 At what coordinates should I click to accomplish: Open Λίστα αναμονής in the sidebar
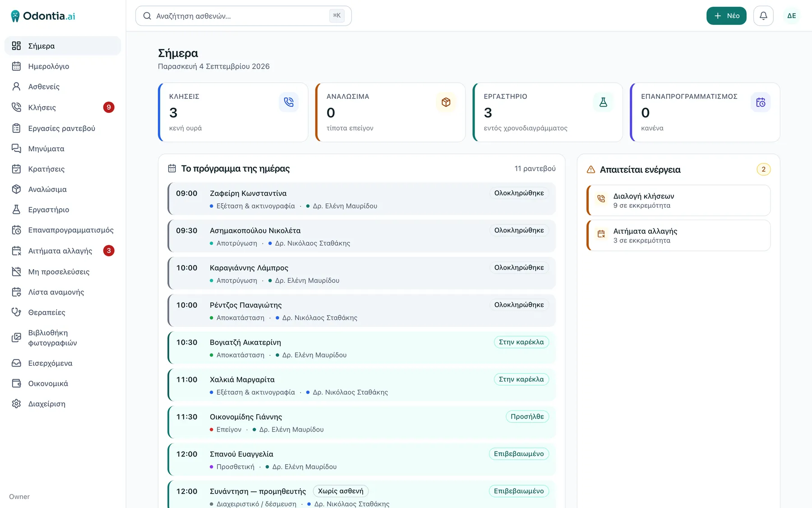63,292
